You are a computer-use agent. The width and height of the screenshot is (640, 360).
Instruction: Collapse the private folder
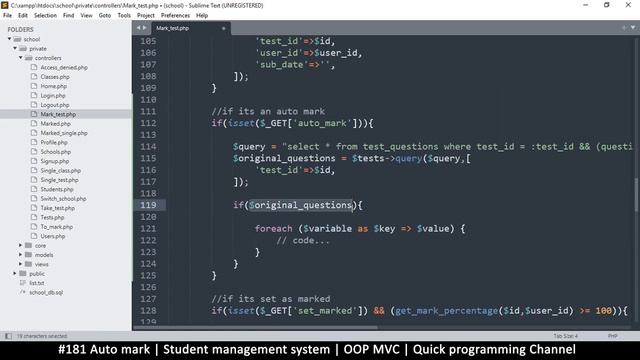(15, 48)
